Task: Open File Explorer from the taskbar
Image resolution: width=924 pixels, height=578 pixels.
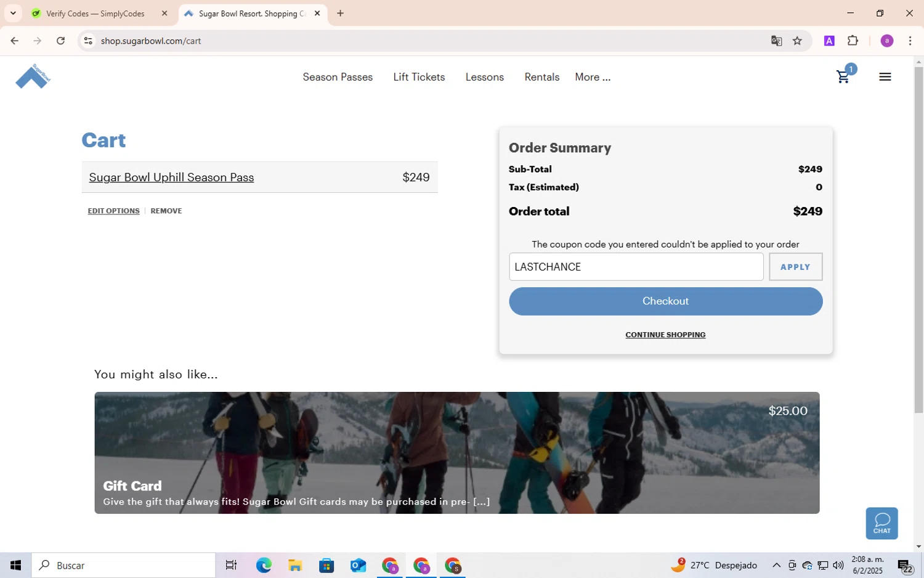Action: [x=295, y=565]
